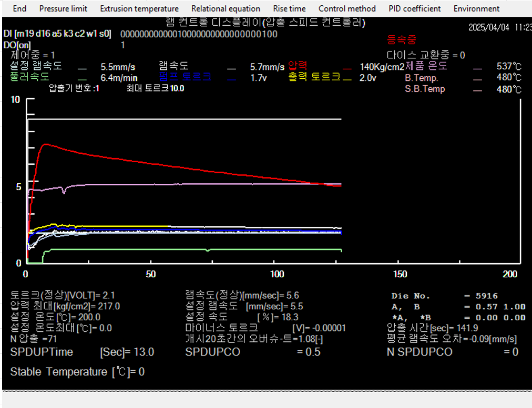Click the red 압력 legend line

click(347, 68)
